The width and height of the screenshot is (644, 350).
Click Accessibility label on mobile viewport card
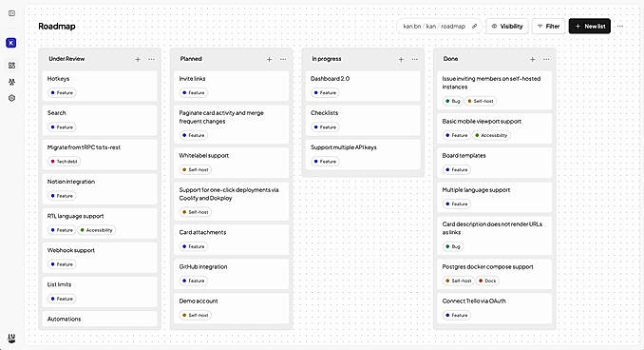coord(491,135)
